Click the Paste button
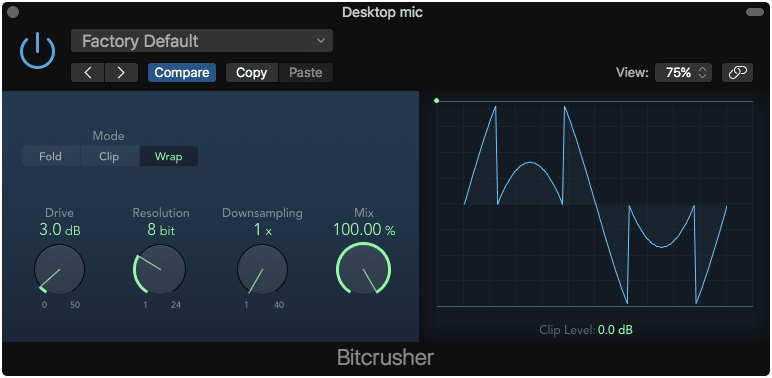The height and width of the screenshot is (378, 772). click(x=306, y=73)
